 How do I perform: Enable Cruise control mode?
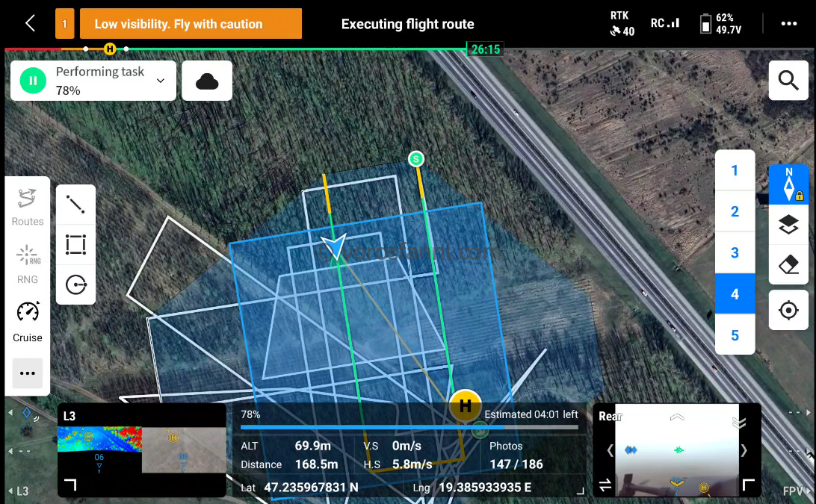point(27,322)
